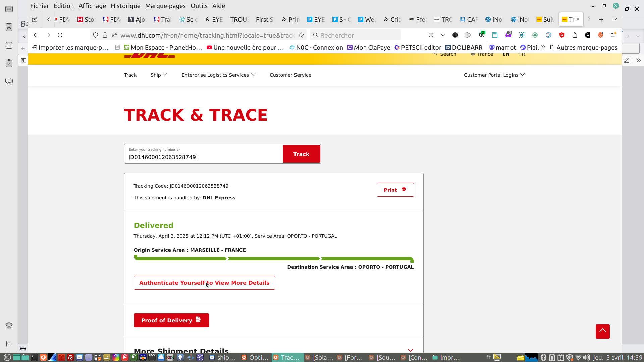Open the extensions puzzle icon

coord(575,35)
